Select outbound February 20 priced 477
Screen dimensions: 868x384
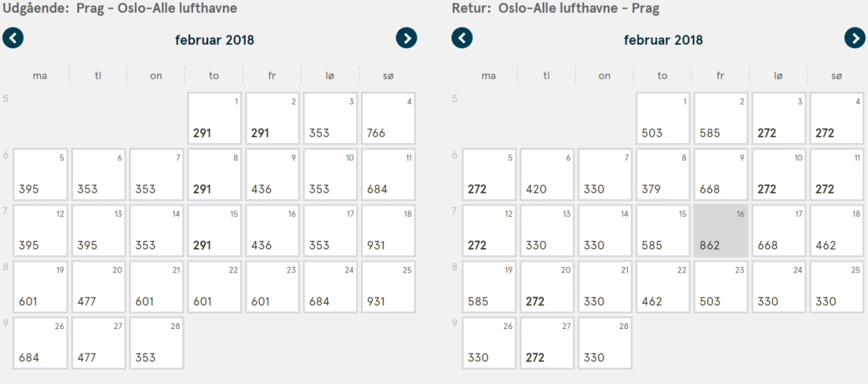tap(98, 287)
